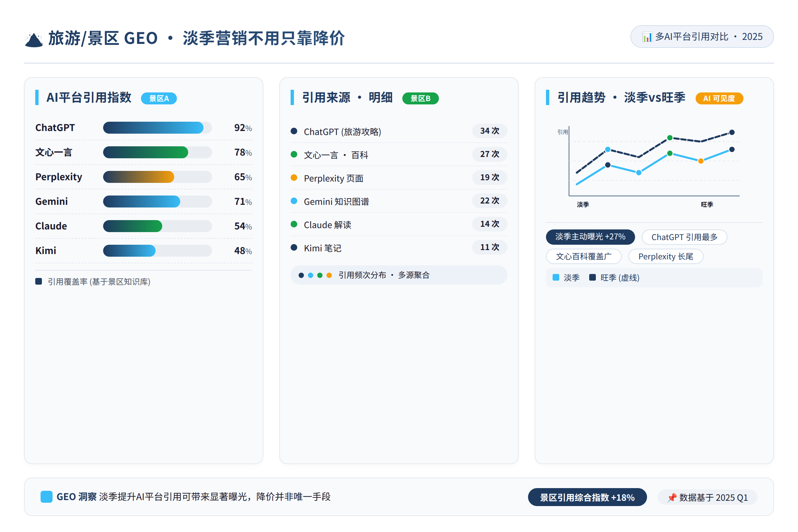Click the navy dot next to Kimi 笔记
Screen dimensions: 798x532
pos(294,247)
